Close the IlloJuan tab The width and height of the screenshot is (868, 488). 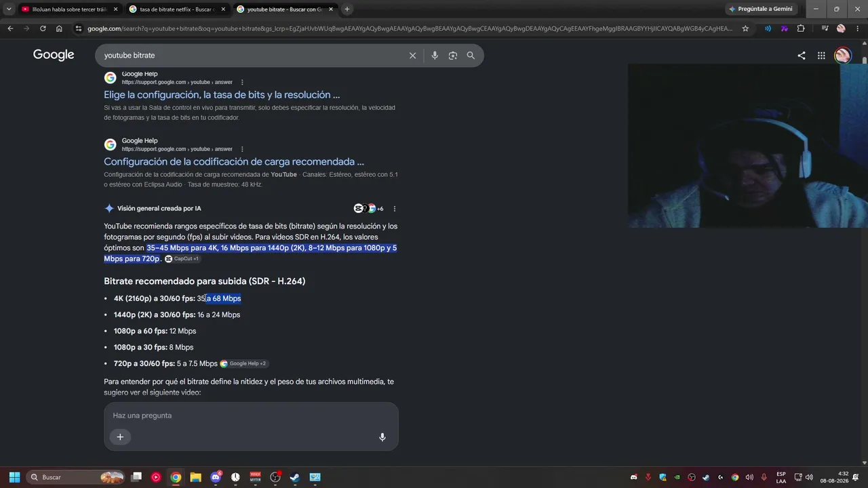point(115,9)
